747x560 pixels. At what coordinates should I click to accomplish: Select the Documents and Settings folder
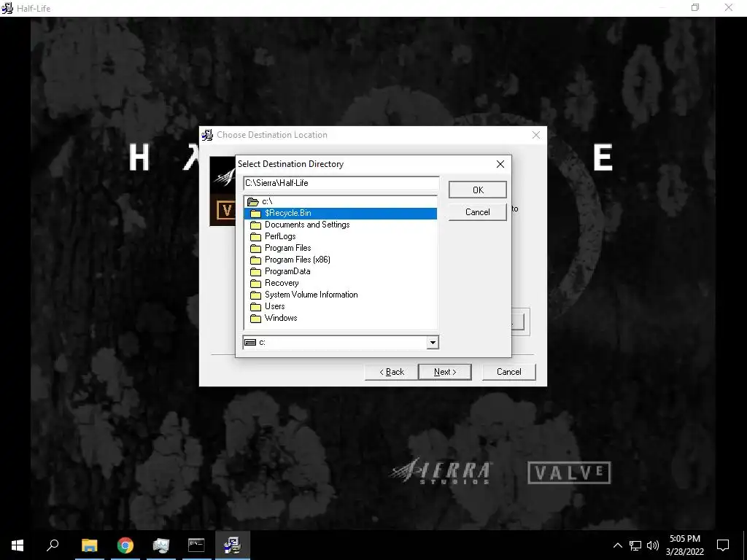pyautogui.click(x=340, y=225)
